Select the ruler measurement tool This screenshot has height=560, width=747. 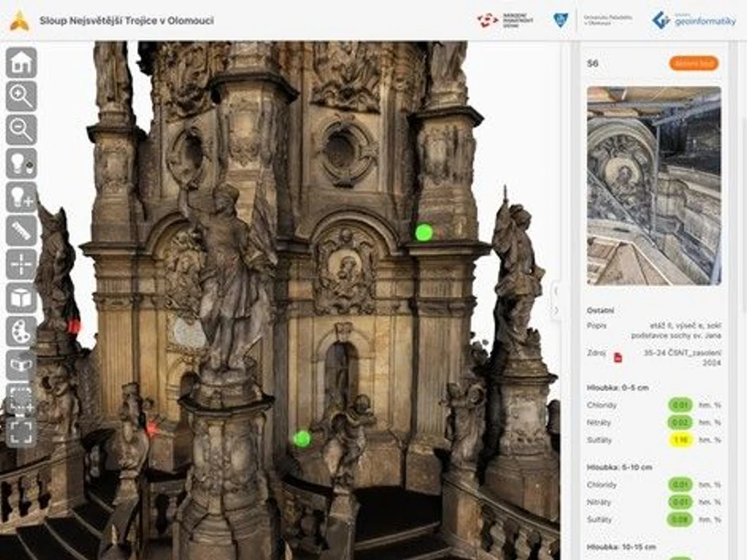click(21, 230)
